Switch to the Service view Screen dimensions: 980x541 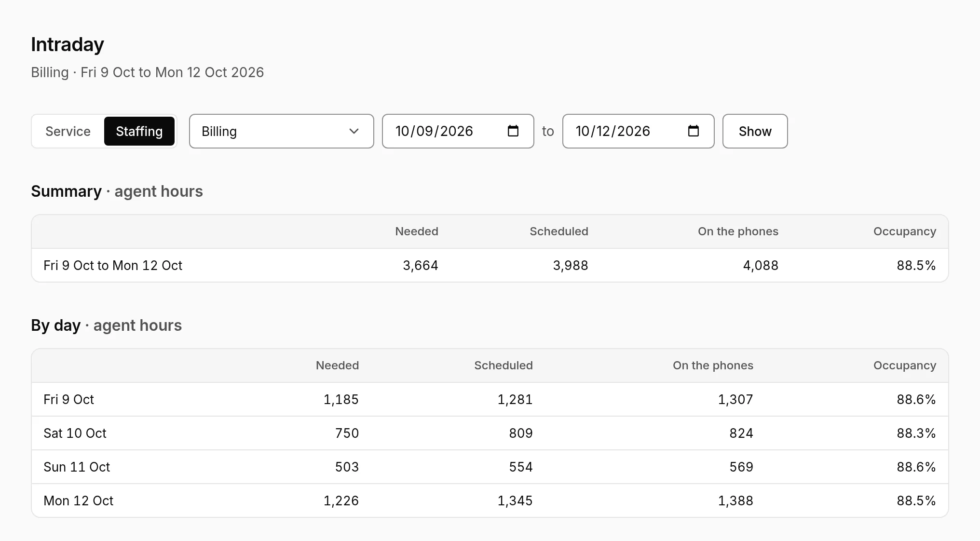(x=68, y=131)
